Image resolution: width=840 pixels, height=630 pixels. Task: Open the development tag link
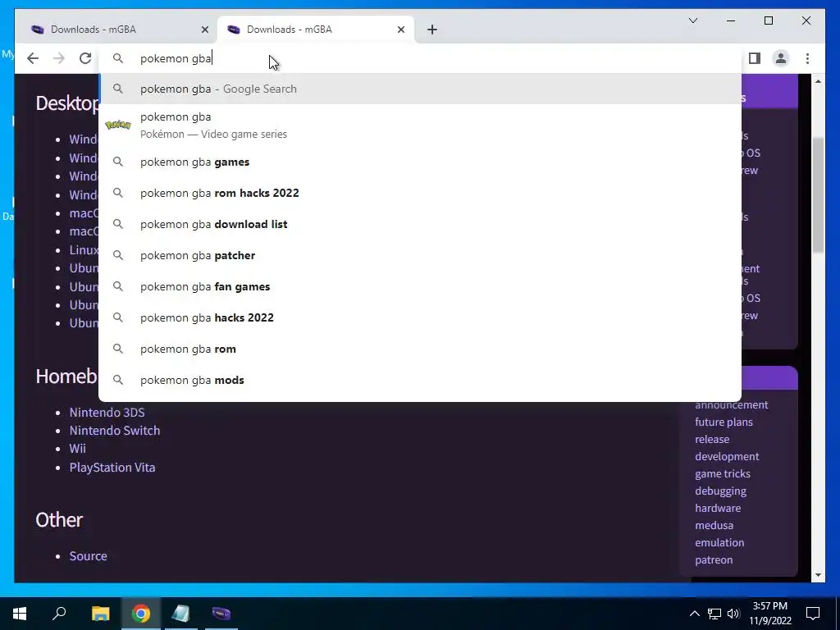(x=727, y=456)
